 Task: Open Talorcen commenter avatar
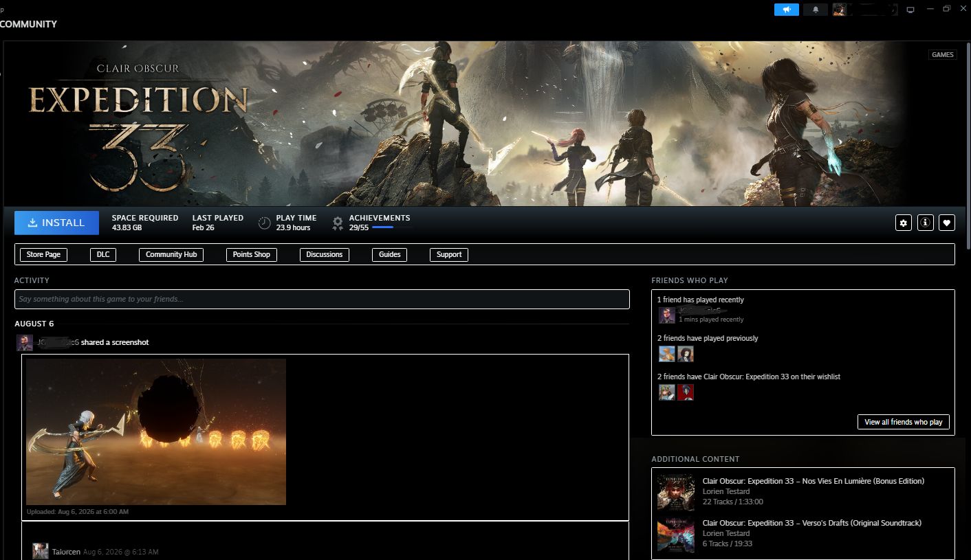(x=41, y=551)
